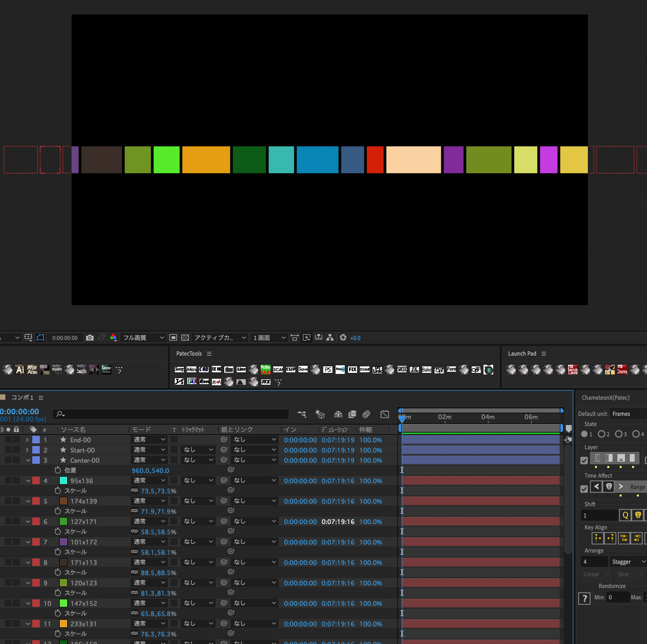Image resolution: width=647 pixels, height=644 pixels.
Task: Click the layer search field
Action: tap(172, 414)
